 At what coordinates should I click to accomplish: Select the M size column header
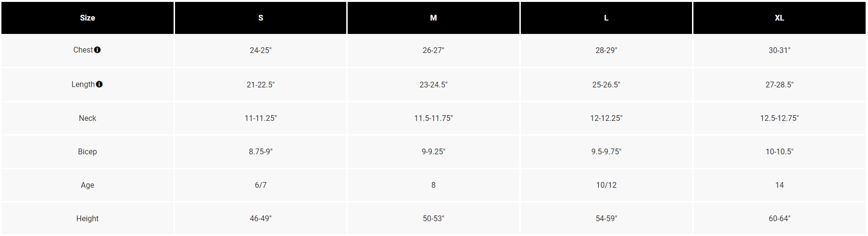click(433, 18)
